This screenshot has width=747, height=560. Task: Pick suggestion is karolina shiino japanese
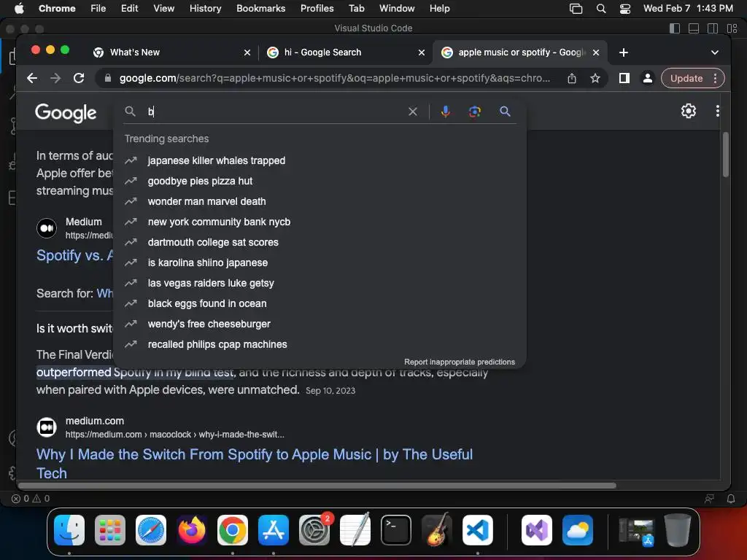(x=320, y=262)
